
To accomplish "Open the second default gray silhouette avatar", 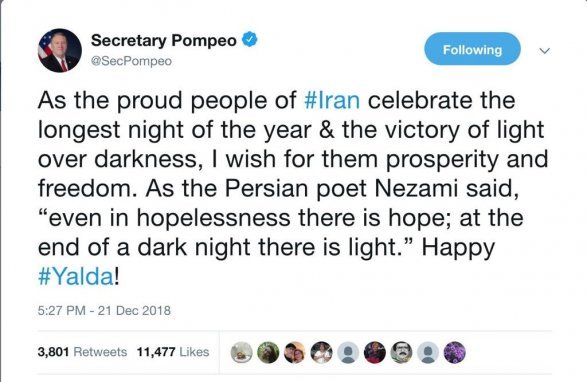I will click(428, 352).
